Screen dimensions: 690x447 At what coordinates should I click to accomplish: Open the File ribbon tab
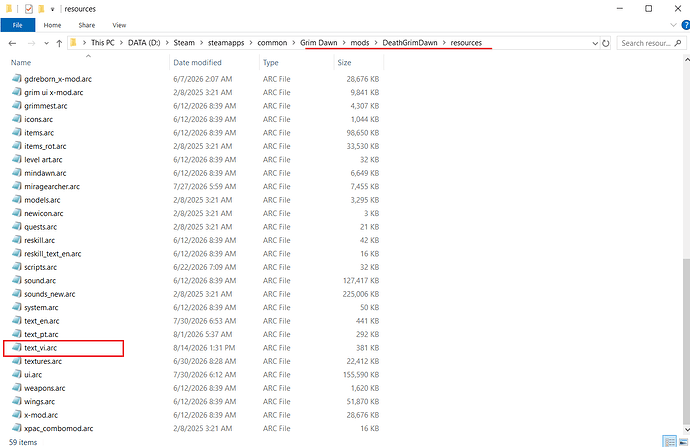[x=18, y=25]
